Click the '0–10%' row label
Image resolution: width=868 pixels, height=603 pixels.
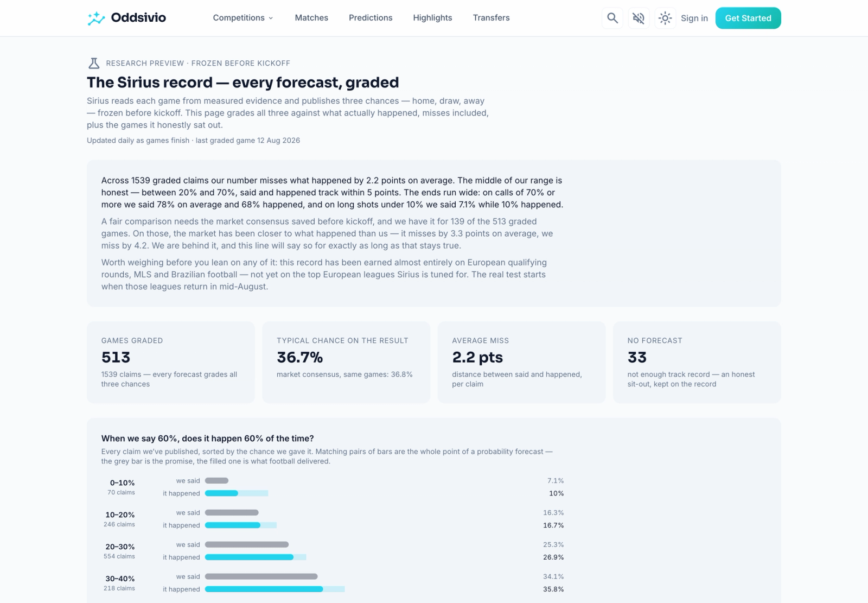click(x=122, y=483)
